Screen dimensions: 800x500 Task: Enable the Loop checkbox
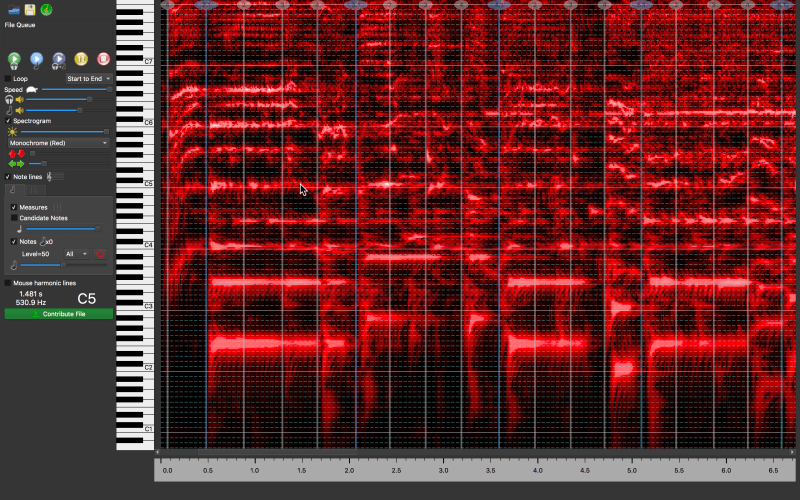pyautogui.click(x=8, y=78)
